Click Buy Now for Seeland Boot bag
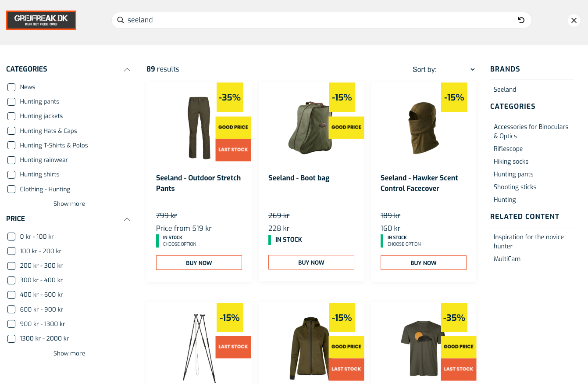The image size is (588, 384). point(311,262)
